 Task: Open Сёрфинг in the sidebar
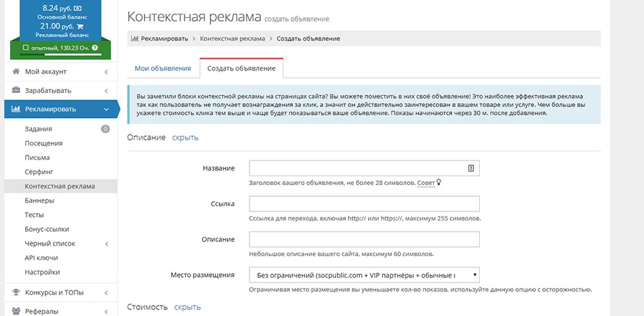(39, 172)
